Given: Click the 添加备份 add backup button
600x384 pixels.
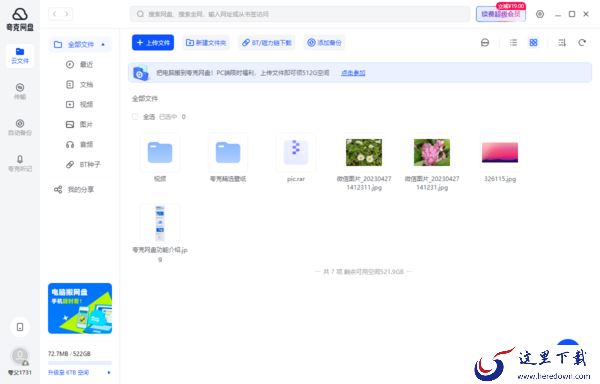Looking at the screenshot, I should click(x=324, y=42).
